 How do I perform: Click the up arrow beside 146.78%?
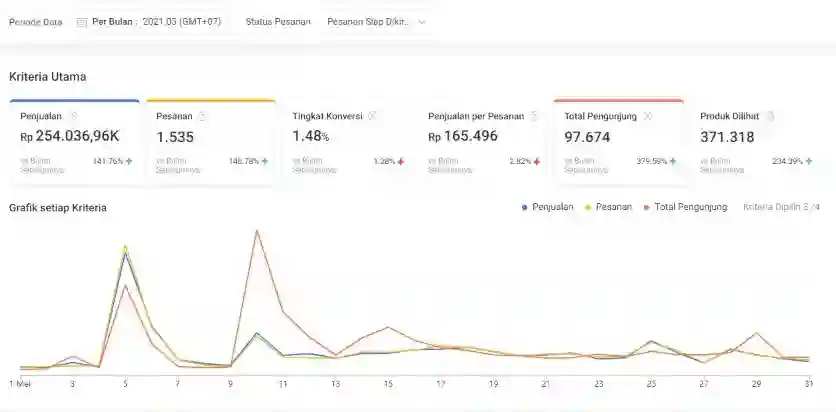coord(264,161)
